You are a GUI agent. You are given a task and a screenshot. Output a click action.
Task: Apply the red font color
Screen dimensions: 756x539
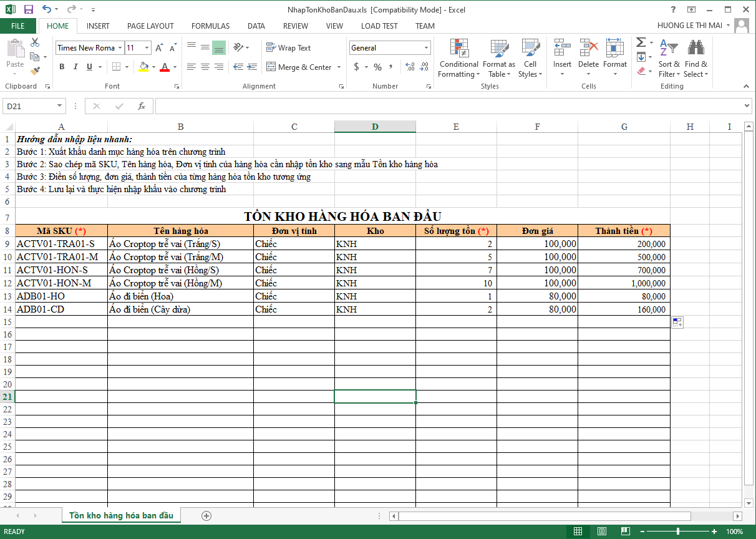coord(165,67)
